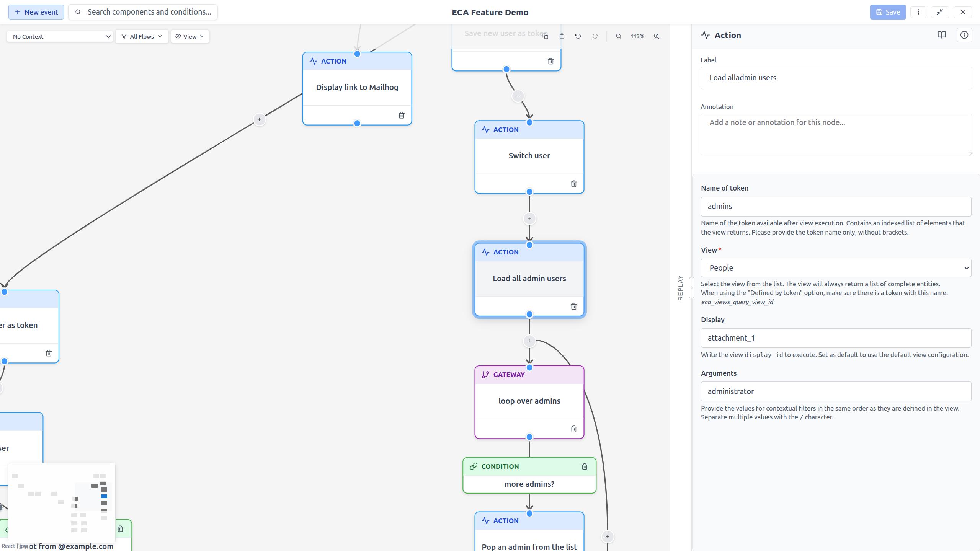Image resolution: width=980 pixels, height=551 pixels.
Task: Collapse the modeler with the shrink arrows icon
Action: pos(940,12)
